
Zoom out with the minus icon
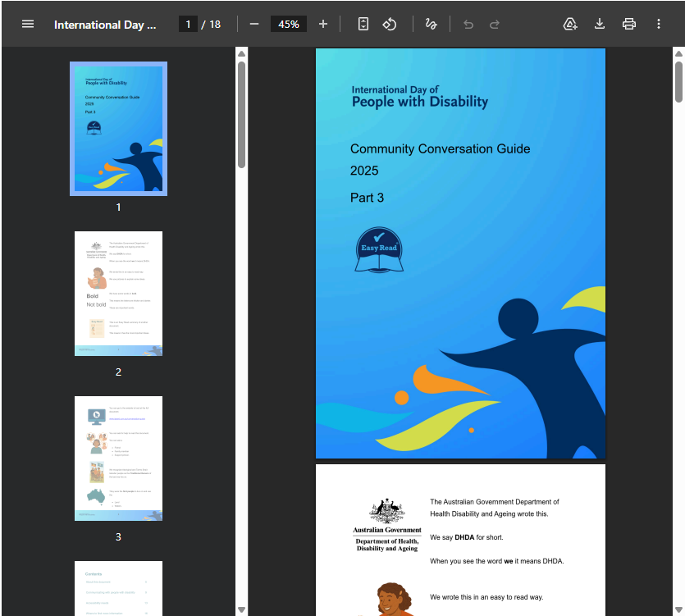pyautogui.click(x=254, y=24)
